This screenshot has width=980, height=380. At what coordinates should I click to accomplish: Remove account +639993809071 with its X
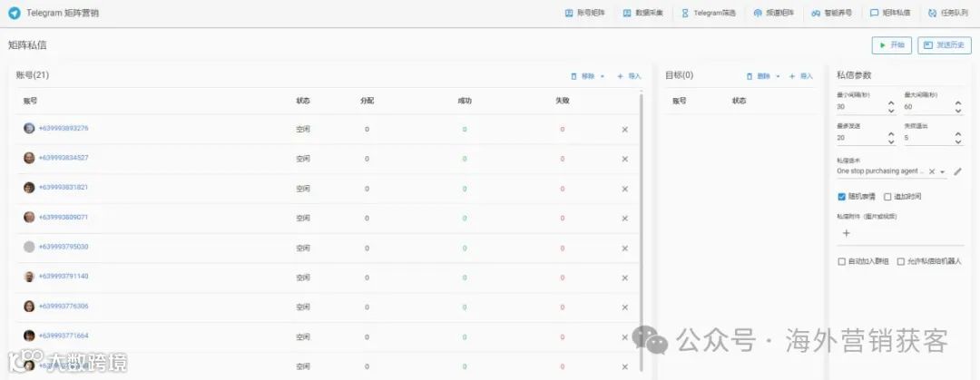pyautogui.click(x=625, y=219)
